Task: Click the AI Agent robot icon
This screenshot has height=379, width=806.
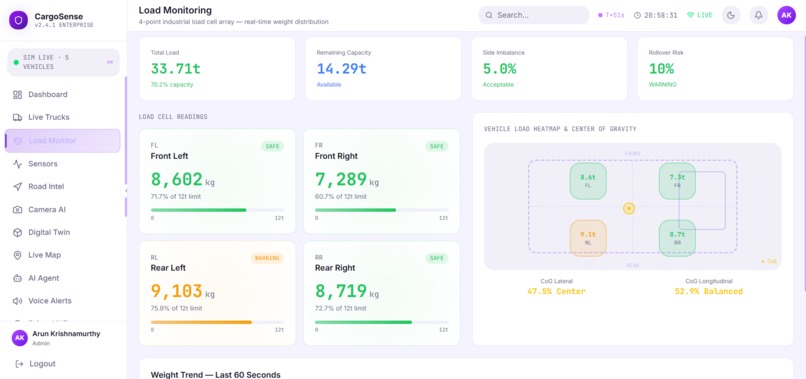Action: 17,278
